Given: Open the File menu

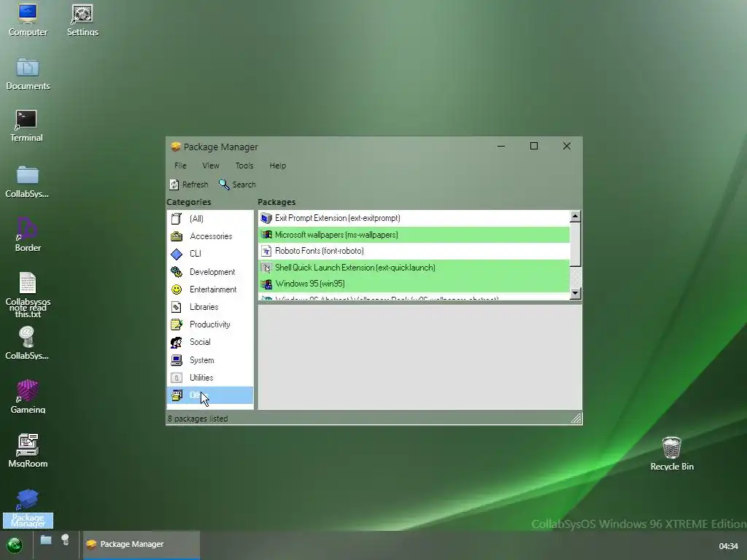Looking at the screenshot, I should tap(180, 166).
